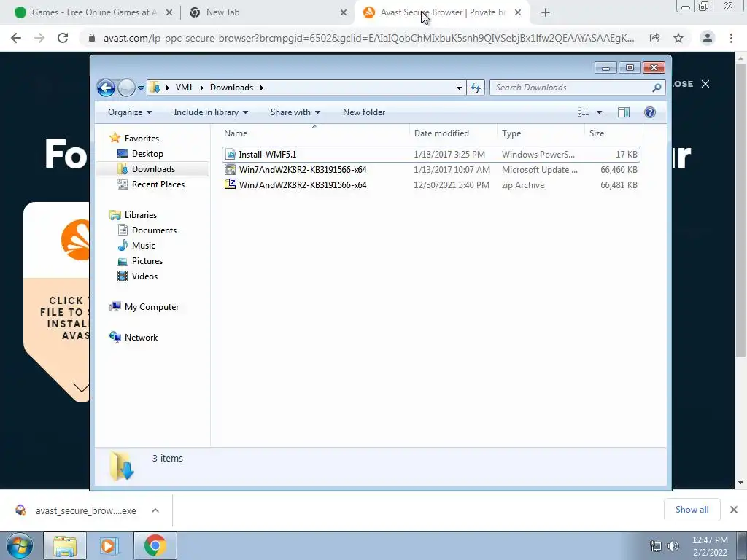The image size is (747, 560).
Task: Click Chrome back button
Action: [x=16, y=38]
